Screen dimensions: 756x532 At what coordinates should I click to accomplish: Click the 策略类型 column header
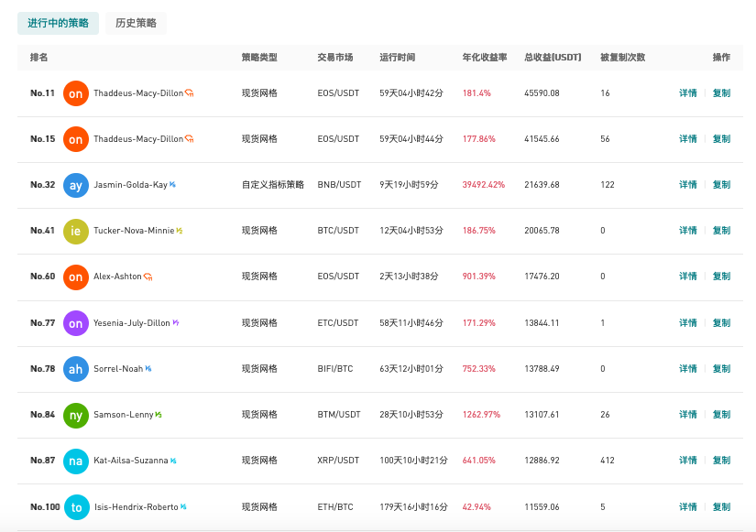(x=259, y=58)
